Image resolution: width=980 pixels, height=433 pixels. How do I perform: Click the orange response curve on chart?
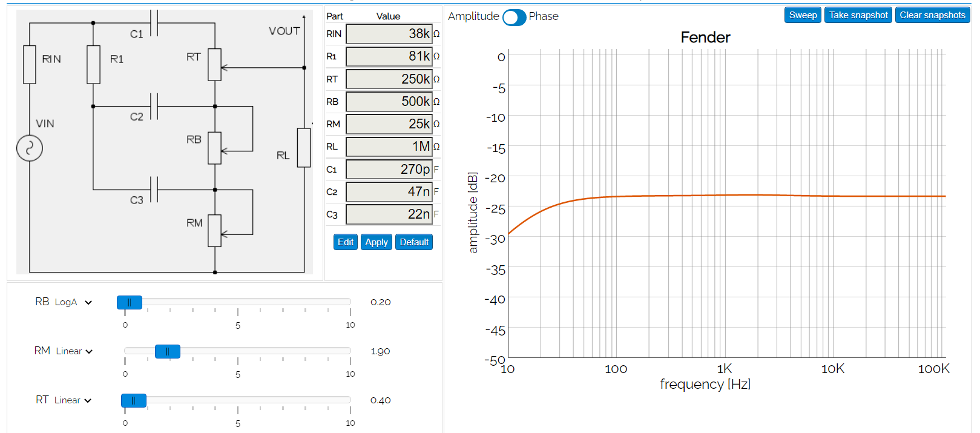[x=726, y=195]
